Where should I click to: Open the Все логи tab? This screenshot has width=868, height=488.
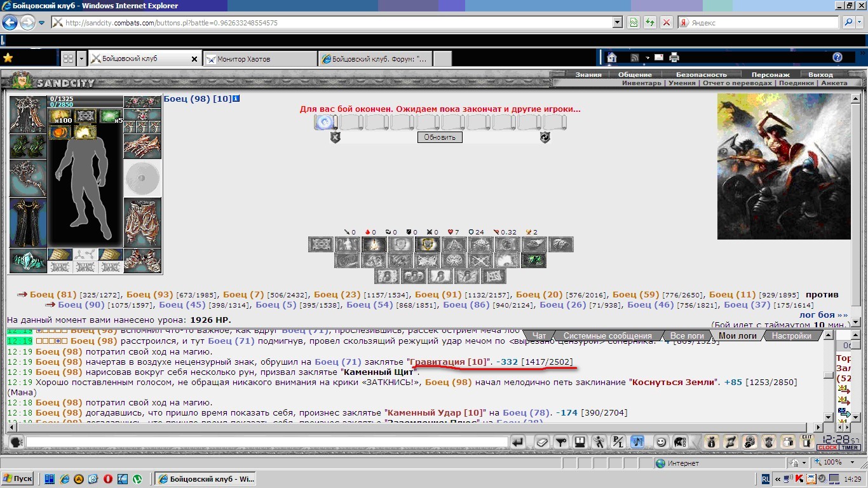pyautogui.click(x=687, y=336)
